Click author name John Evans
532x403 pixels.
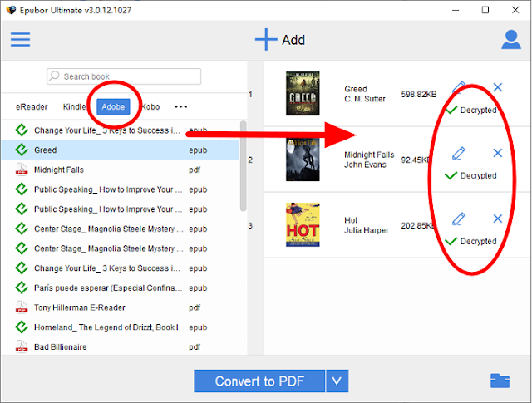pos(365,165)
